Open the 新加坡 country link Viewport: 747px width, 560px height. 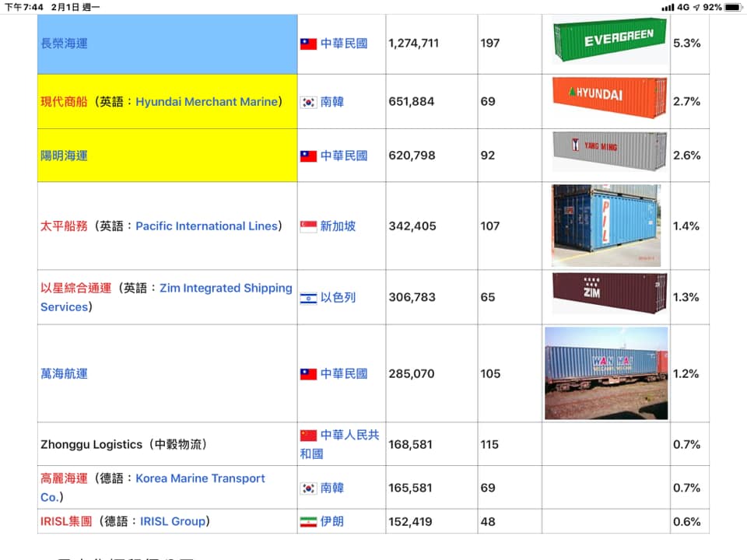pos(338,226)
